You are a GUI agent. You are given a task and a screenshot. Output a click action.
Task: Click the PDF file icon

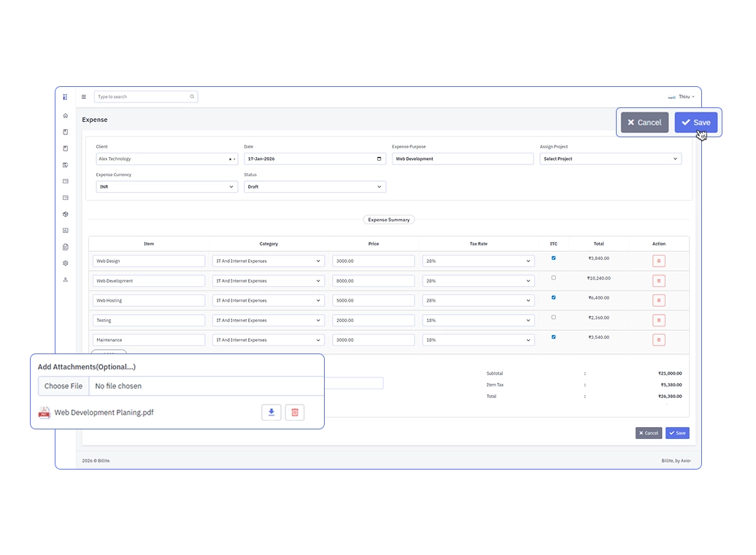[45, 413]
